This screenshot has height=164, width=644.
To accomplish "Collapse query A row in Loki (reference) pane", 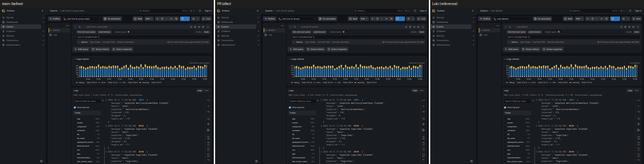I will (506, 27).
